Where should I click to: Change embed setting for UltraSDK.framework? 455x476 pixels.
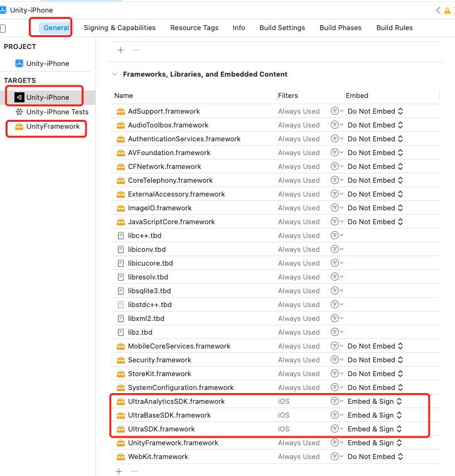tap(375, 429)
